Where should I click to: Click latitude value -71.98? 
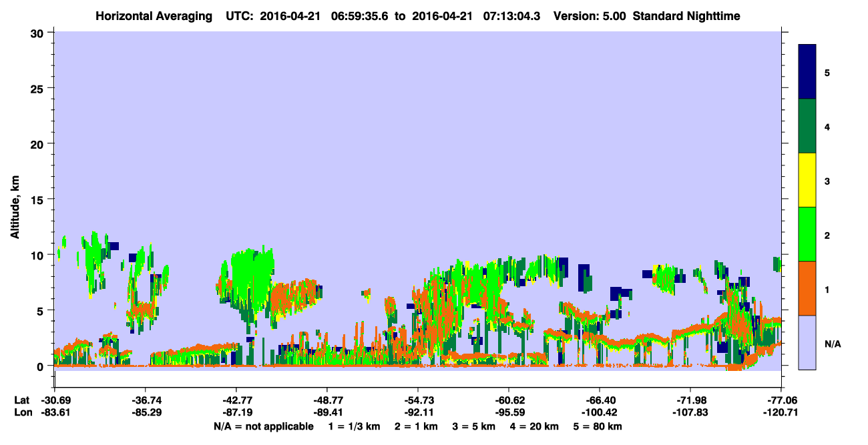tap(690, 400)
